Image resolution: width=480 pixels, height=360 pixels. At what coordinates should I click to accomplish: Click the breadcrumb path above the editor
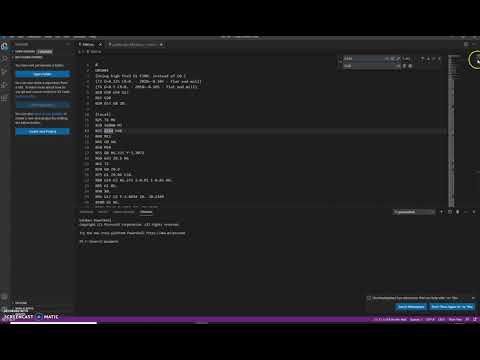click(90, 52)
